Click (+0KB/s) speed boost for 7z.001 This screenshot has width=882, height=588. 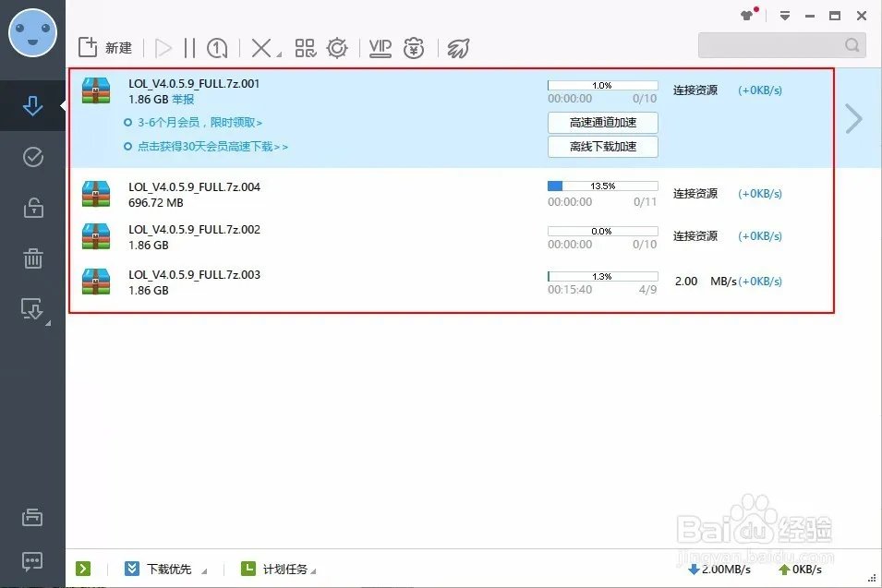coord(760,90)
